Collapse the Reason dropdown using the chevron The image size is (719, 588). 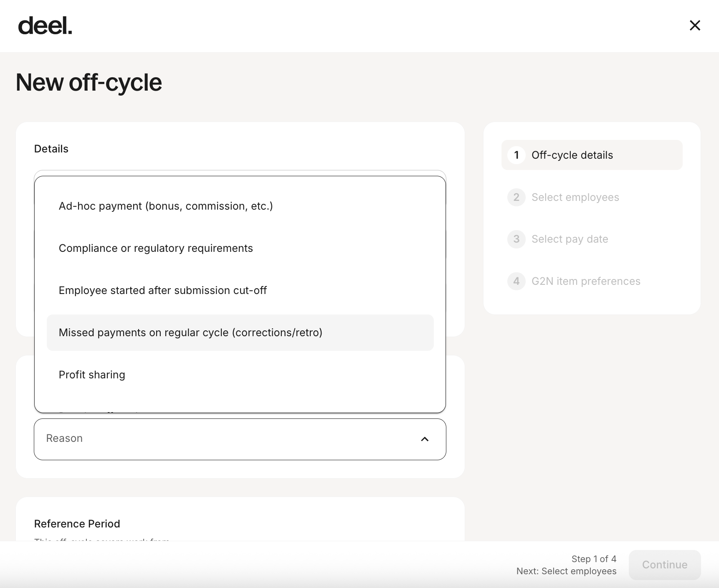coord(425,439)
